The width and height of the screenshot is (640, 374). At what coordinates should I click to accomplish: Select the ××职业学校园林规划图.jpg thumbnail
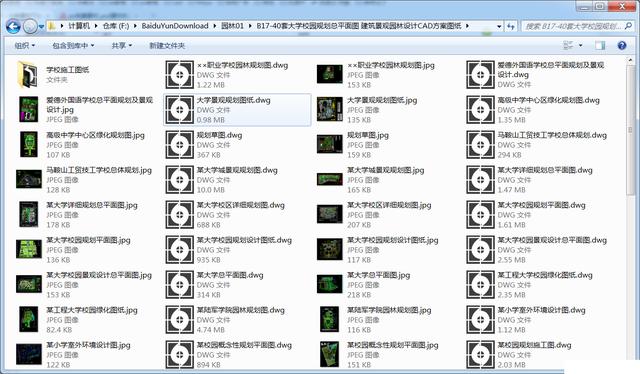tap(329, 74)
